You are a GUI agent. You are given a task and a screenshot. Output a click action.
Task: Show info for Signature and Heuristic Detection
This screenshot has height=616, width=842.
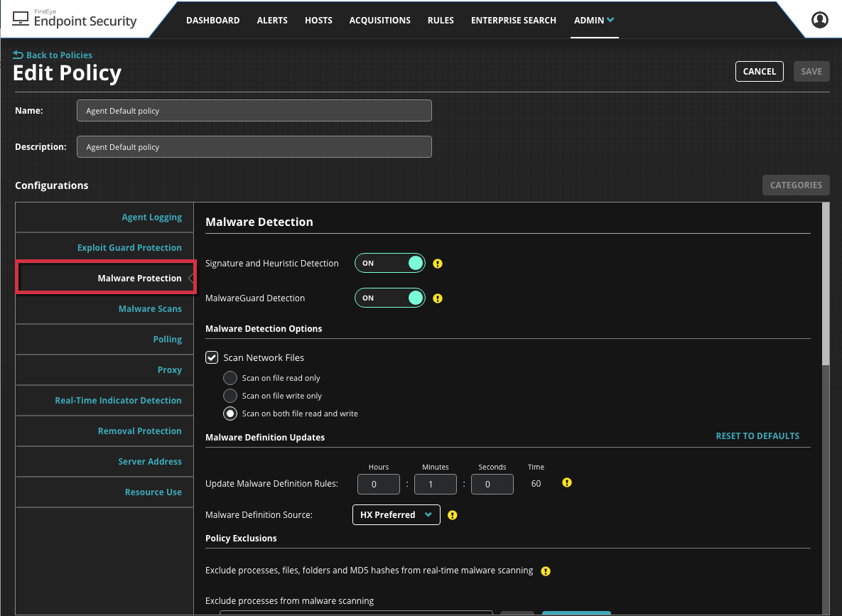438,264
